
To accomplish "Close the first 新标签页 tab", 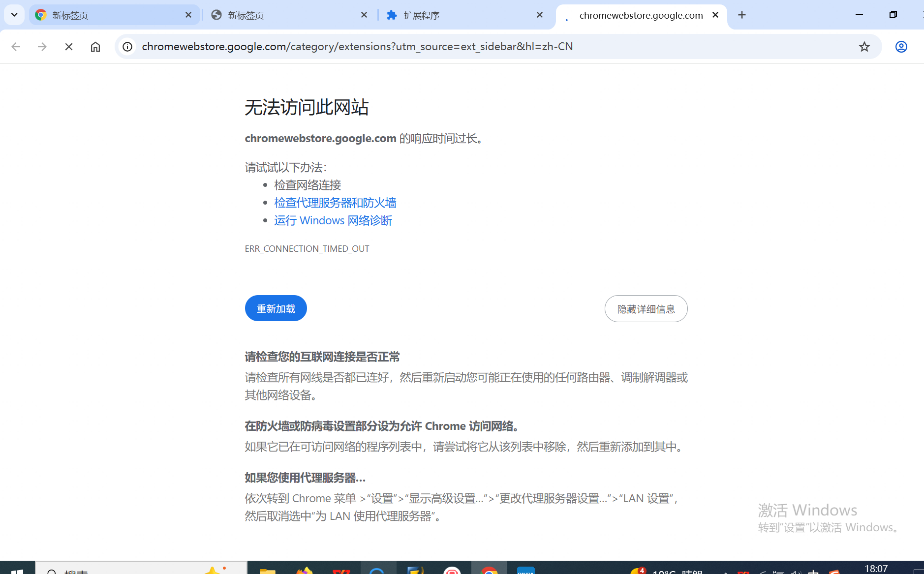I will 188,15.
